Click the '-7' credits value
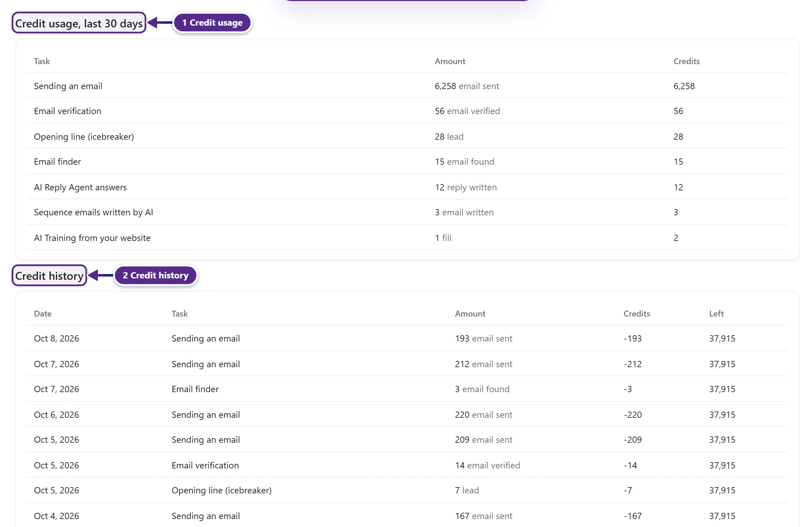Viewport: 812px width, 527px height. 628,490
